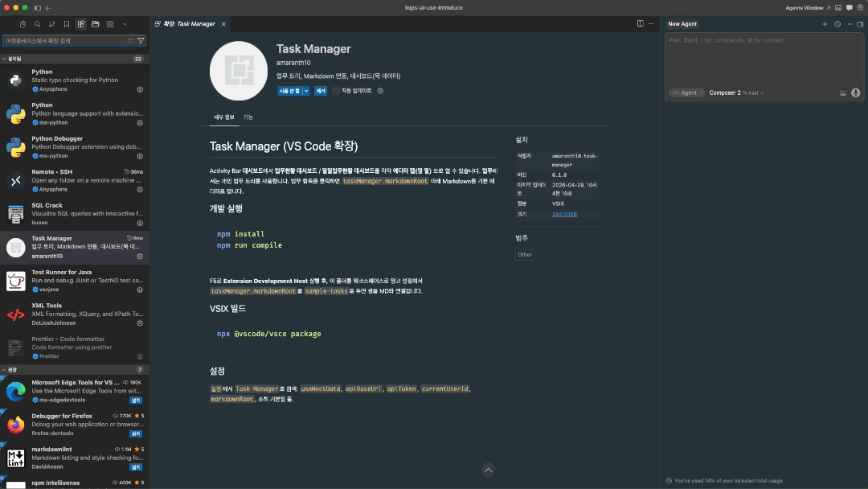The height and width of the screenshot is (489, 868).
Task: Select the XML Tools extension row
Action: pos(74,314)
